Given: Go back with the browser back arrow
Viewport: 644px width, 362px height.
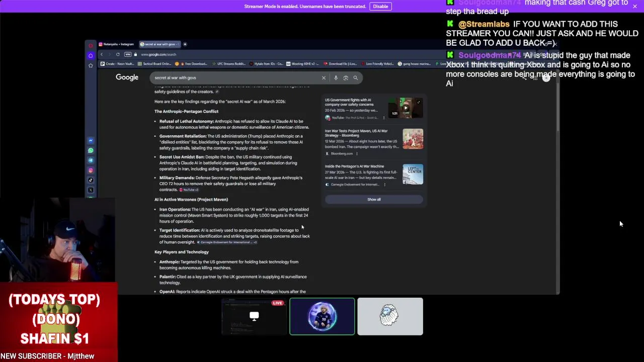Looking at the screenshot, I should pos(101,54).
